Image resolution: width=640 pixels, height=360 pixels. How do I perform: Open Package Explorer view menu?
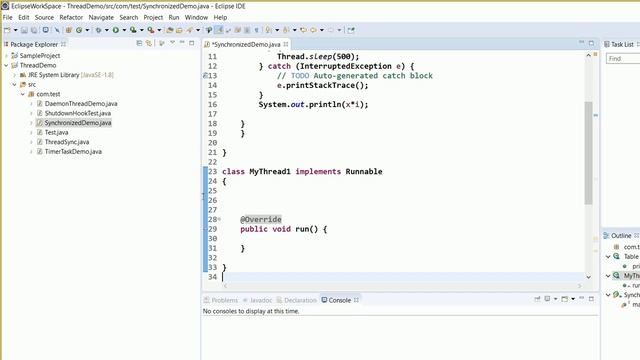tap(172, 43)
